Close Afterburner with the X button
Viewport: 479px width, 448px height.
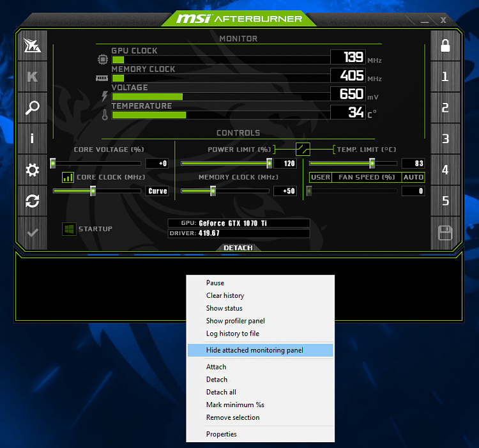click(443, 20)
